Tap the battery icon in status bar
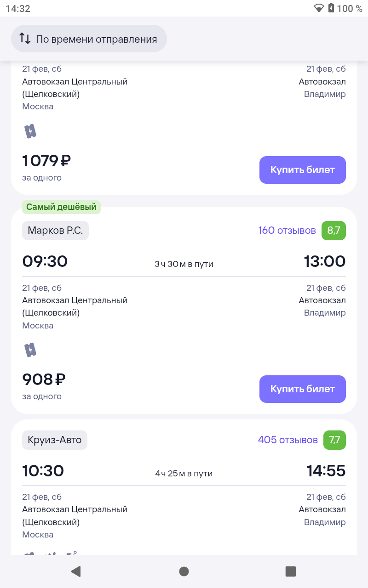This screenshot has height=588, width=368. coord(331,8)
